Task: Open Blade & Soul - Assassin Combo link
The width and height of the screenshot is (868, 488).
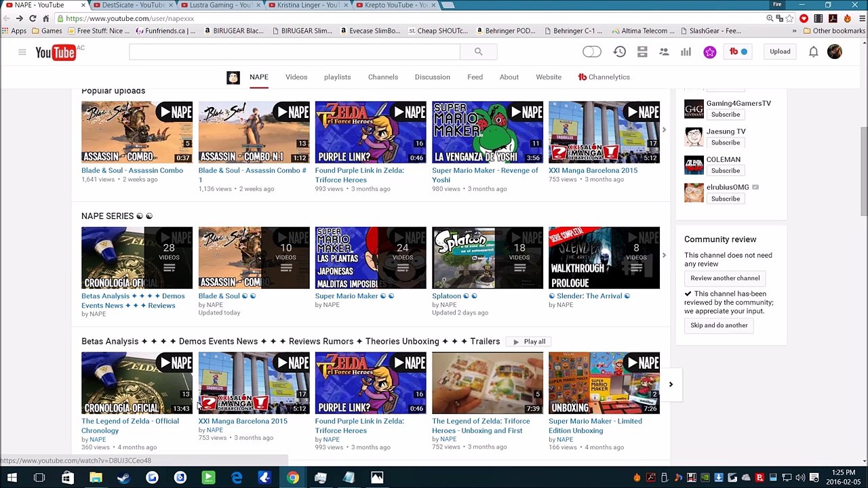Action: pyautogui.click(x=132, y=170)
